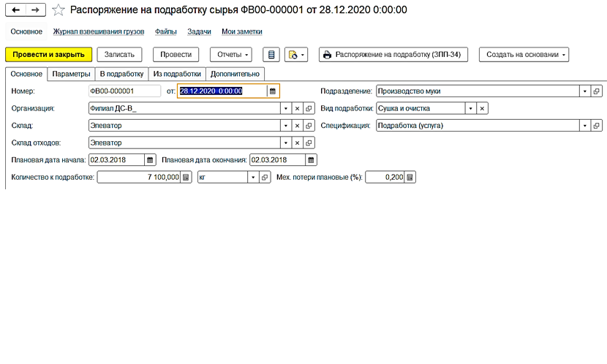
Task: Open the unit кг item form
Action: coord(265,177)
